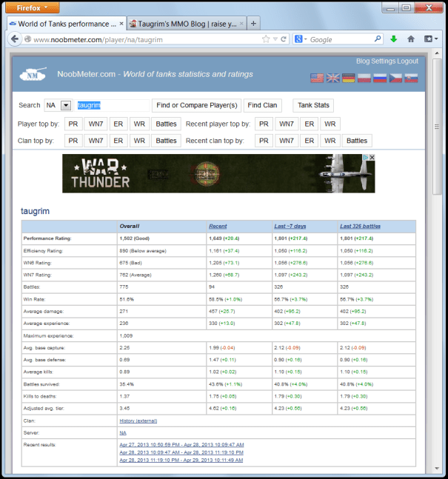This screenshot has height=479, width=448.
Task: Click the Performance Rating row label
Action: click(47, 238)
